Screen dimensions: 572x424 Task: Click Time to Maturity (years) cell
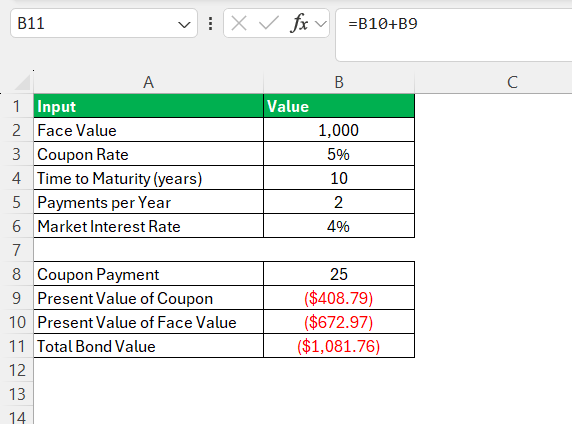[x=148, y=178]
